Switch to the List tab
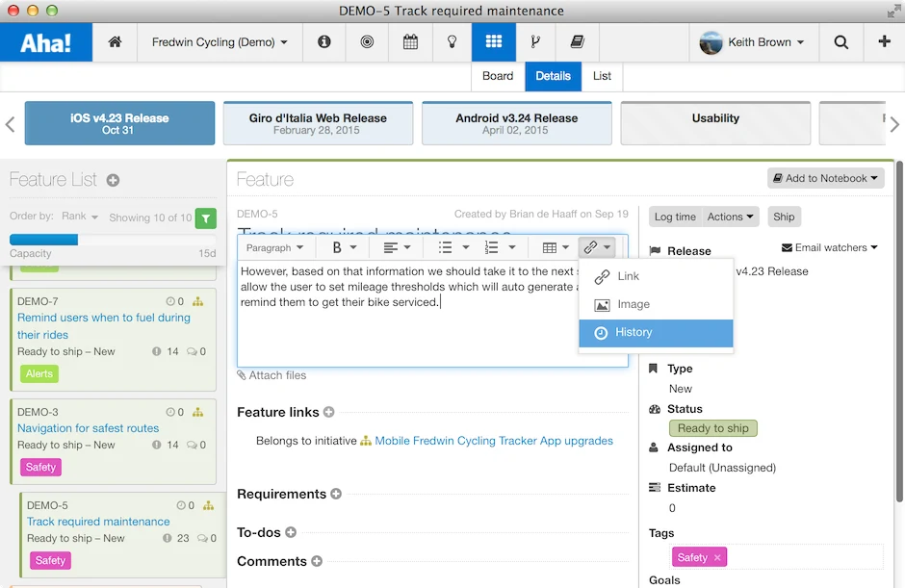The image size is (905, 588). 602,76
